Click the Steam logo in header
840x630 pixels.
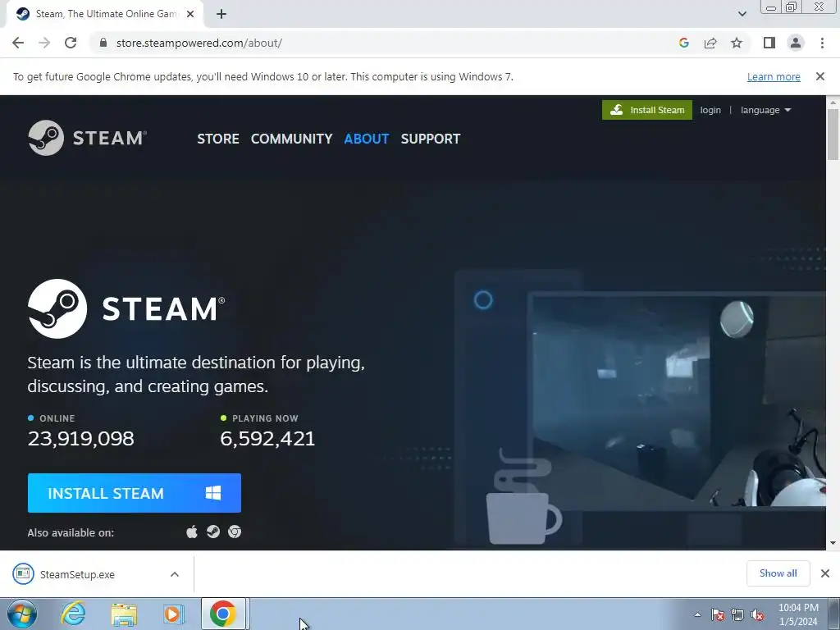(x=87, y=138)
